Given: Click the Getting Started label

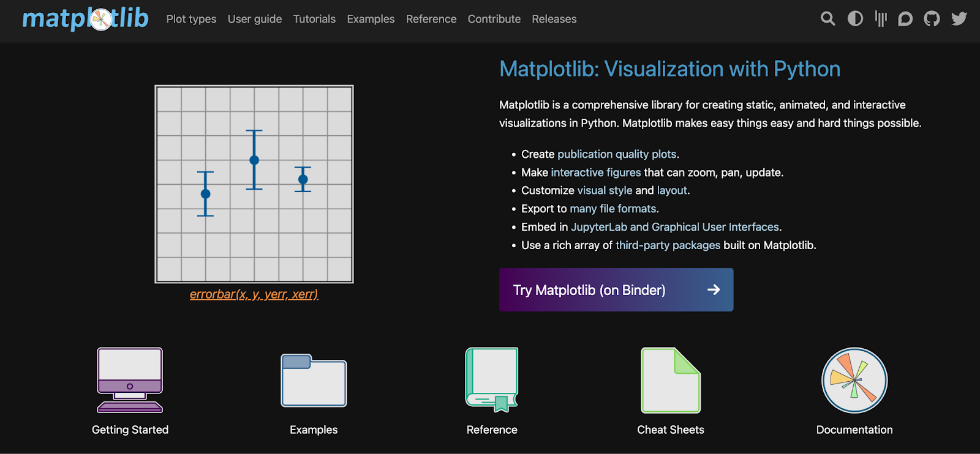Looking at the screenshot, I should tap(130, 430).
